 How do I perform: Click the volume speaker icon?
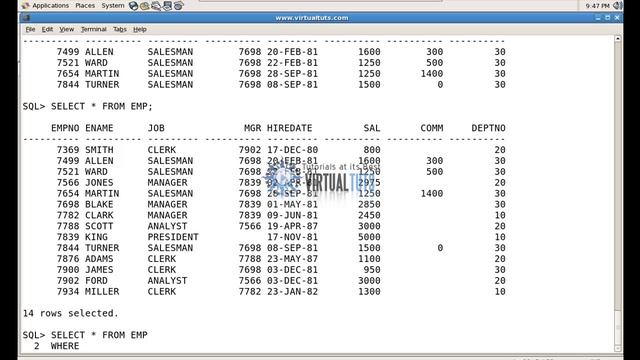pyautogui.click(x=618, y=6)
